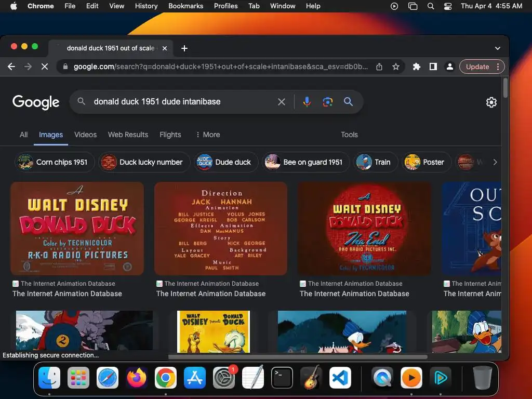Click the horizontal page scrollbar

tap(298, 356)
